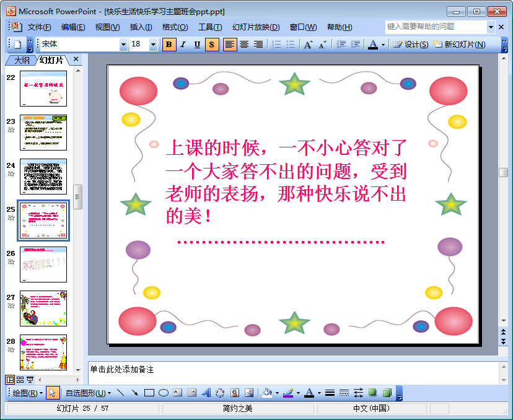Select slide 23 thumbnail
The width and height of the screenshot is (513, 420).
click(43, 133)
